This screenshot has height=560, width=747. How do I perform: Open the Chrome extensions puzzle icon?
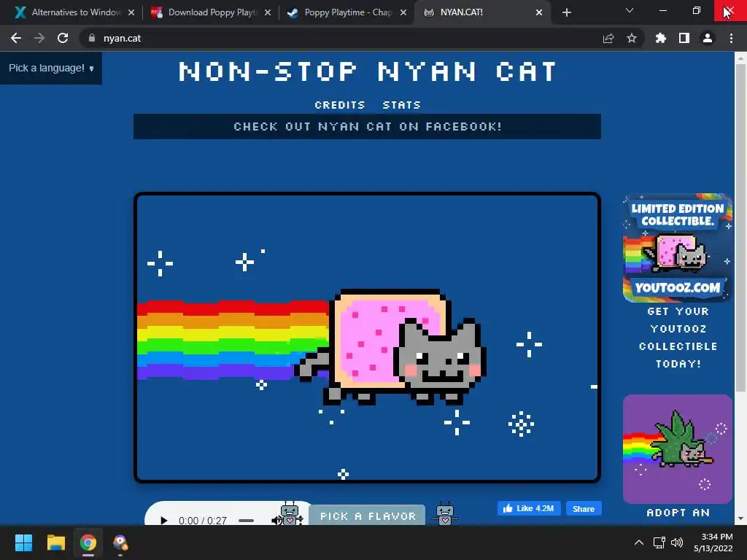pyautogui.click(x=661, y=38)
